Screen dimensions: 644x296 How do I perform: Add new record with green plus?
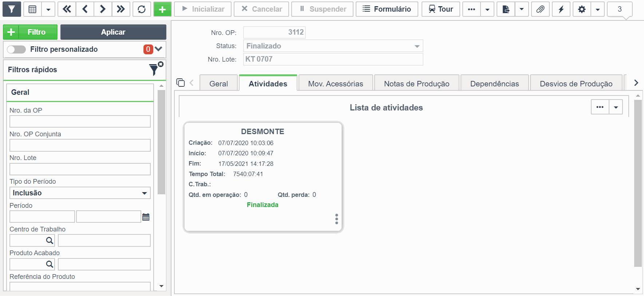(x=162, y=9)
